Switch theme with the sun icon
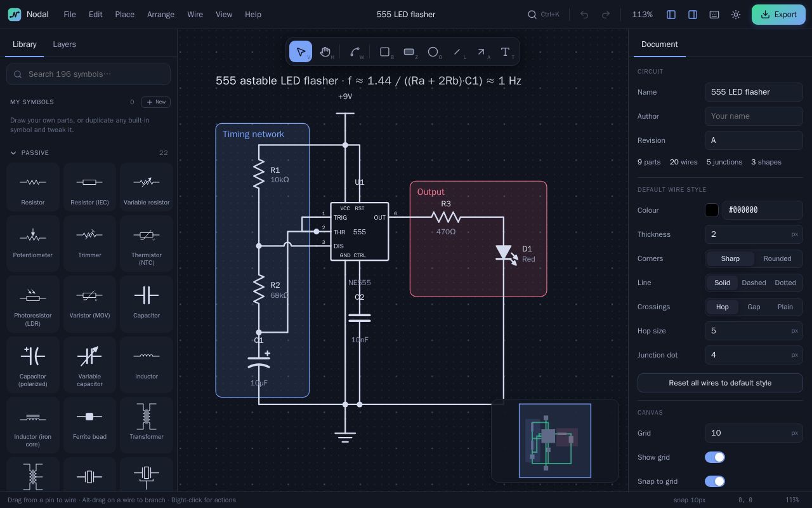The width and height of the screenshot is (812, 508). click(736, 15)
